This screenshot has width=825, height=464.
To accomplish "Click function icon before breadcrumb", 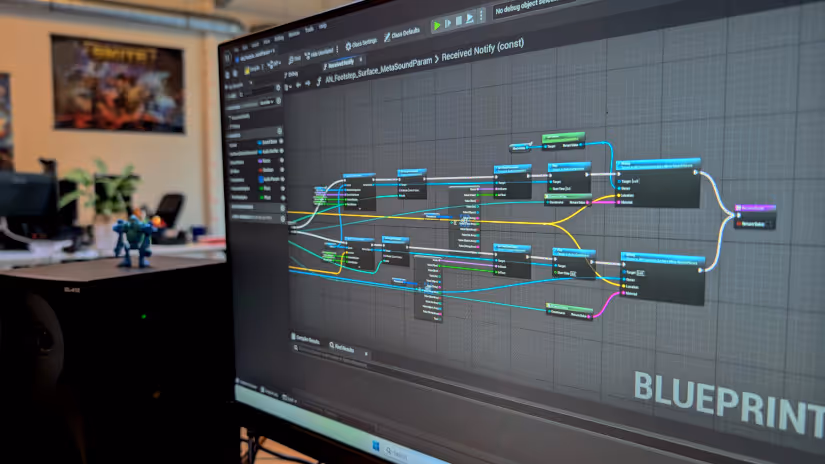I will (319, 80).
